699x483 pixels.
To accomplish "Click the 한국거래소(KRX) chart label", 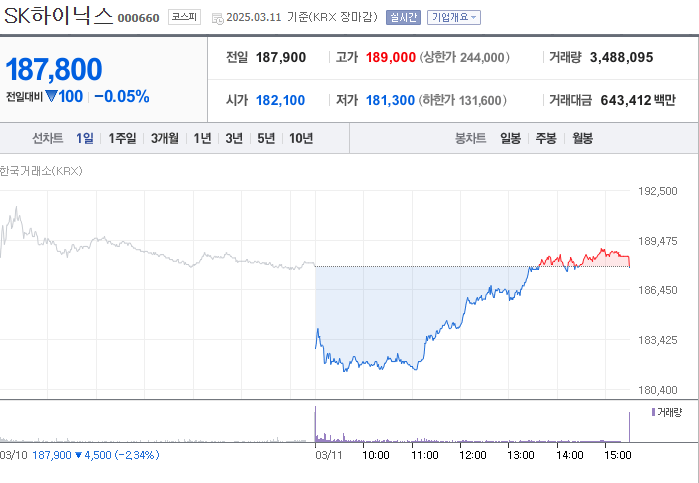I will 41,171.
